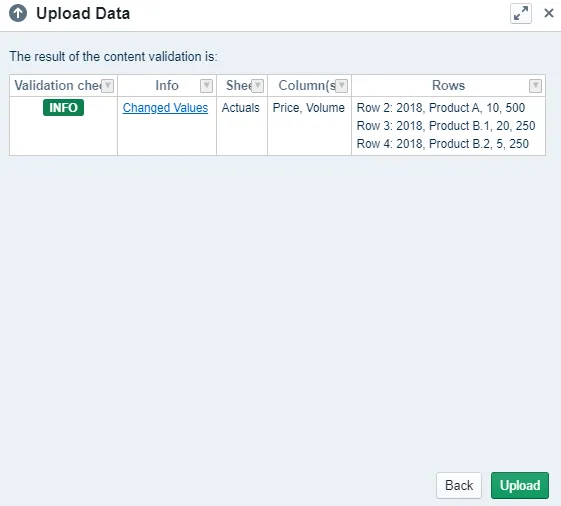Click the upload arrow icon in title
The height and width of the screenshot is (506, 561).
point(18,14)
